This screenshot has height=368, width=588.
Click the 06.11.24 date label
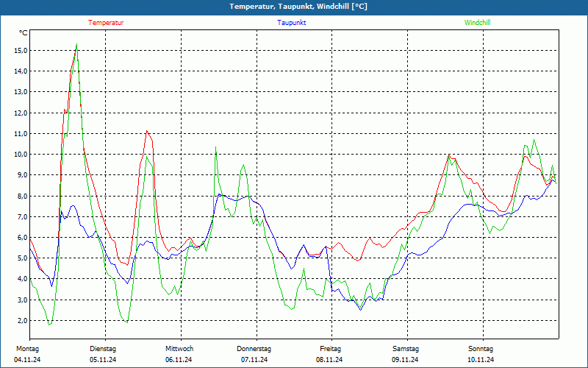point(179,360)
